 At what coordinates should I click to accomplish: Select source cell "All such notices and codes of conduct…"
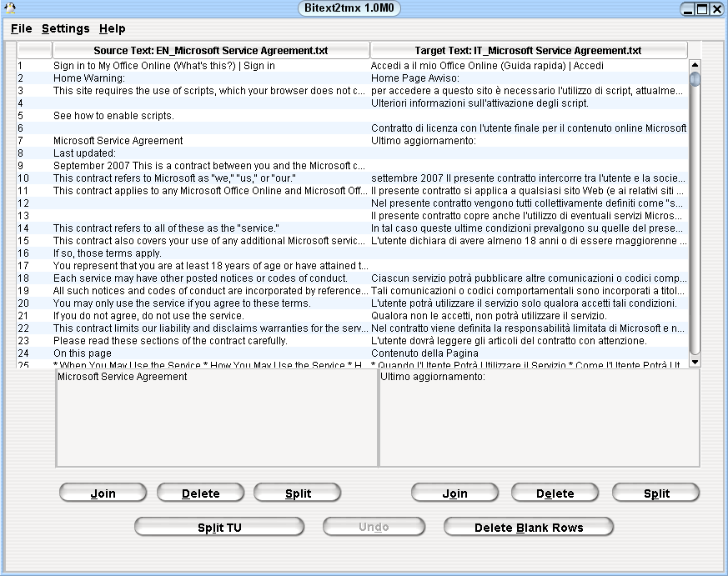click(x=211, y=291)
